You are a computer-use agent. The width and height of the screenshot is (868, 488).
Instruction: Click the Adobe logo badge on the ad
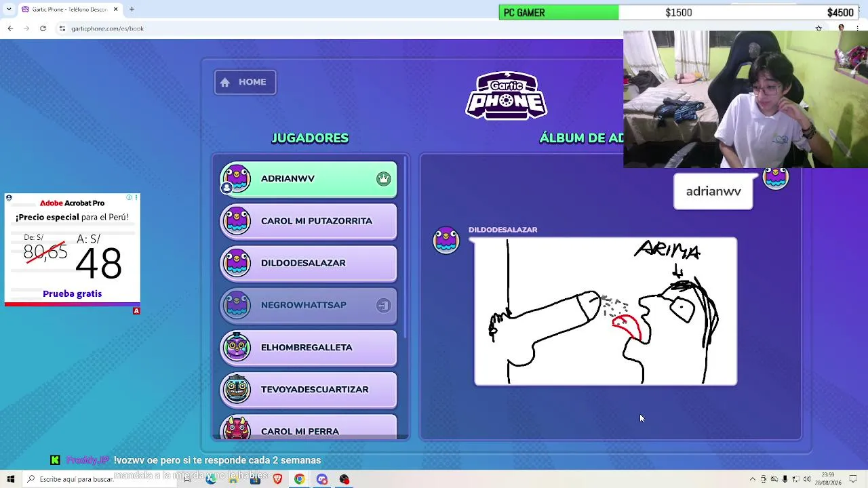(136, 310)
